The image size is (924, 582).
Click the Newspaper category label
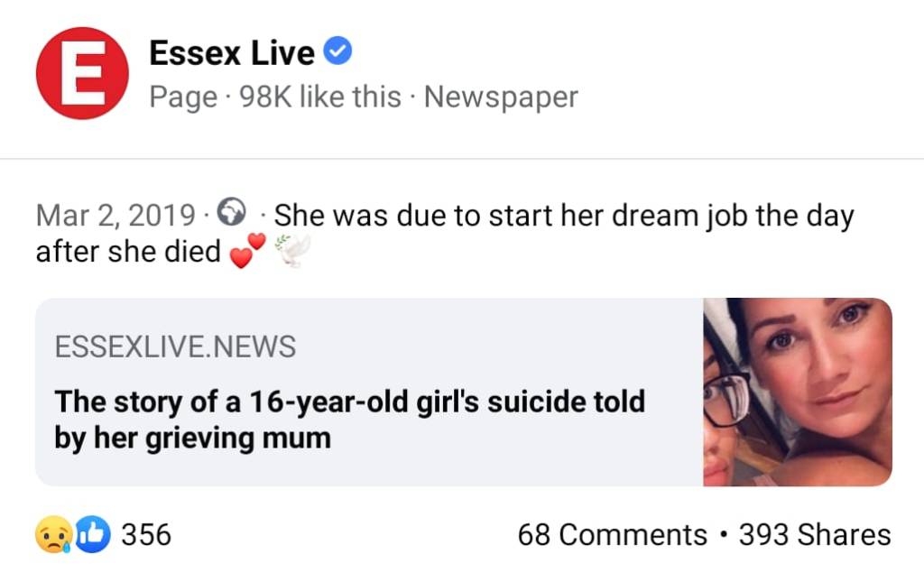click(501, 97)
